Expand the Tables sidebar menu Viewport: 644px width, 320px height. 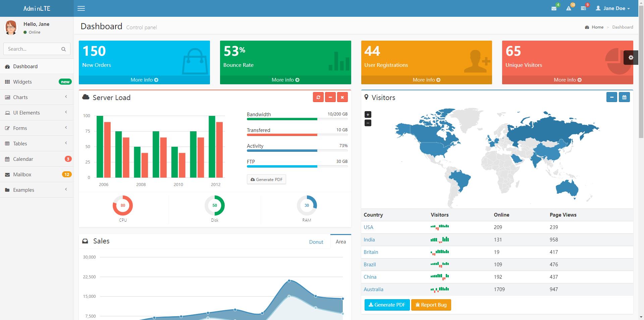click(x=37, y=144)
